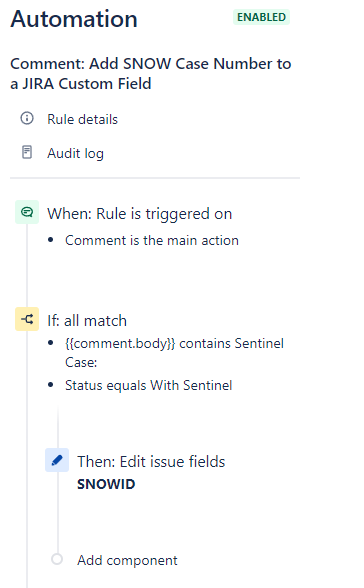The height and width of the screenshot is (588, 364).
Task: Click the Rule details info icon
Action: tap(27, 118)
